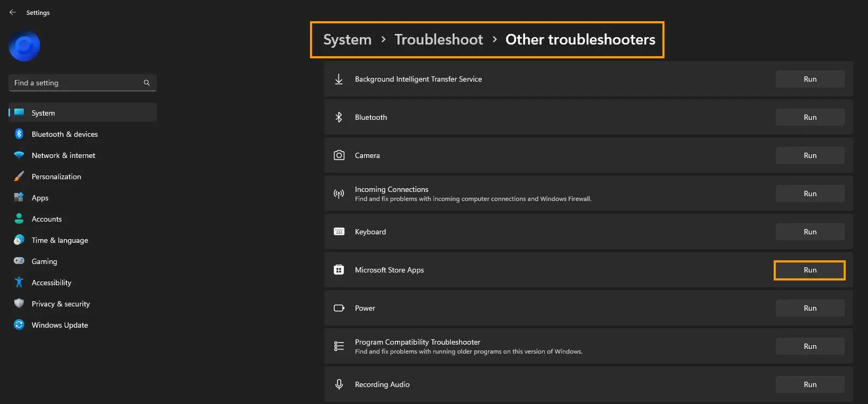Run the Microsoft Store Apps troubleshooter
The height and width of the screenshot is (404, 868).
point(810,270)
